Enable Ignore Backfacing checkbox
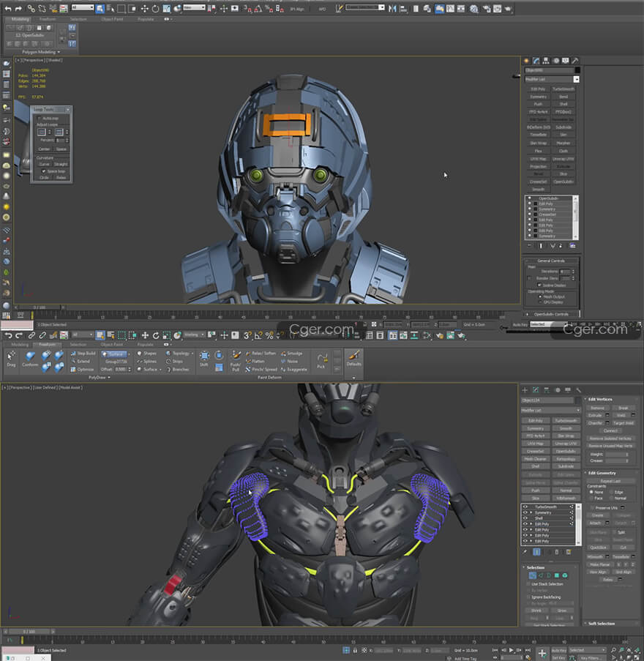 pos(528,597)
